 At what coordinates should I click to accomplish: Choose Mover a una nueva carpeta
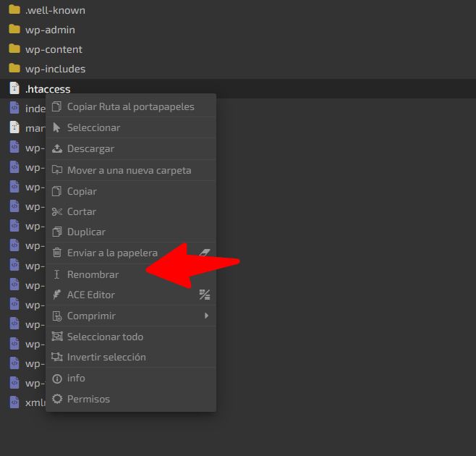pyautogui.click(x=131, y=170)
